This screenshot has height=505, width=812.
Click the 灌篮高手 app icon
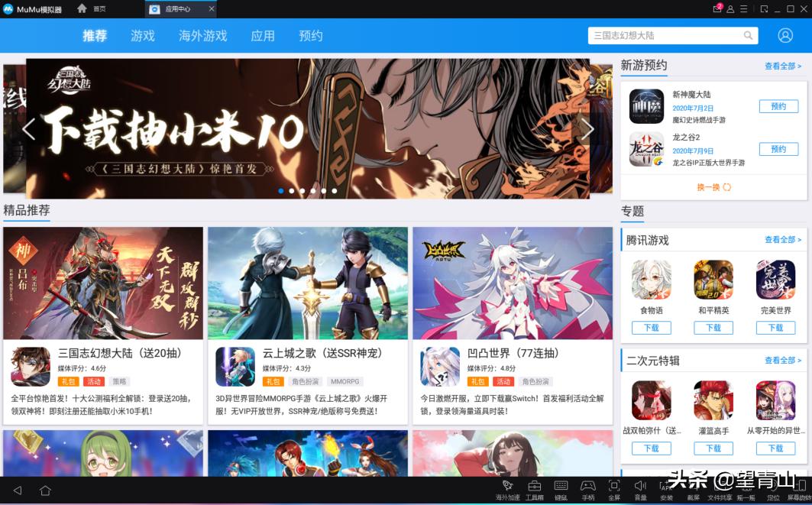click(713, 400)
